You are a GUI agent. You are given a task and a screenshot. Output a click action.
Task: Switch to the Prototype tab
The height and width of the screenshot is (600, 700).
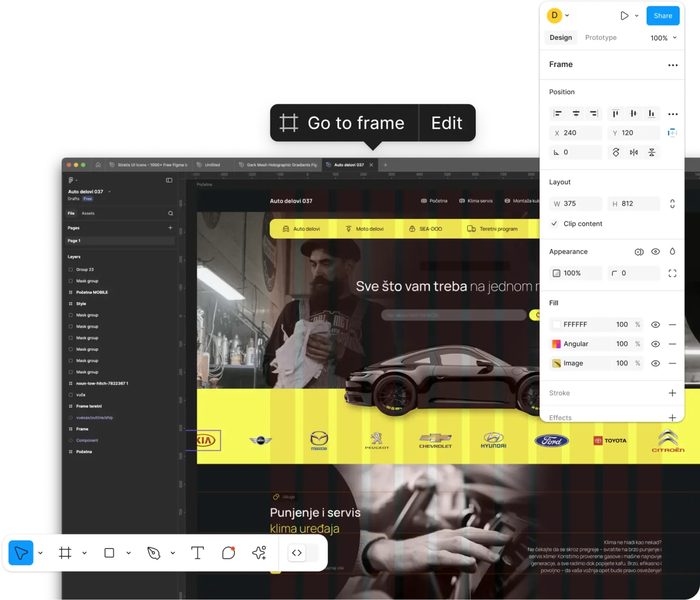(601, 37)
